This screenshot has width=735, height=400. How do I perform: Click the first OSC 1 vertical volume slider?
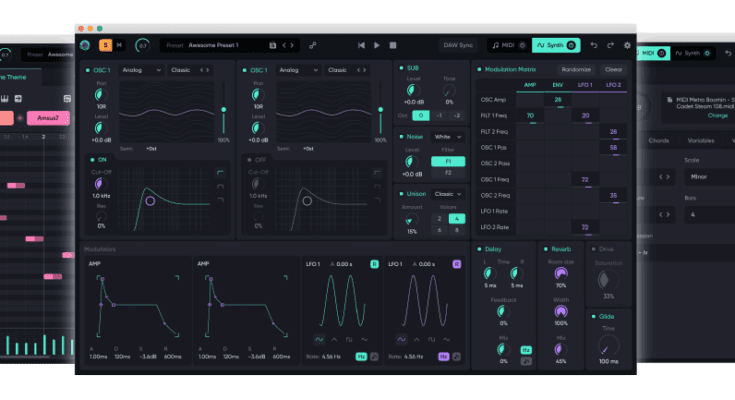(x=223, y=110)
